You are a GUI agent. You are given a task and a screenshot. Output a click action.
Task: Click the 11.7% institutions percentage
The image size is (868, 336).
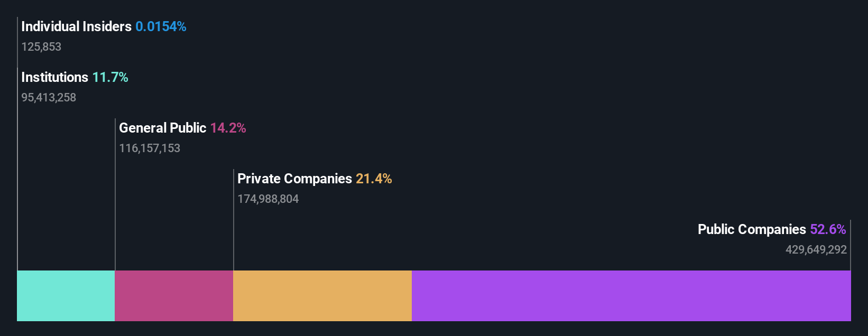pyautogui.click(x=110, y=77)
